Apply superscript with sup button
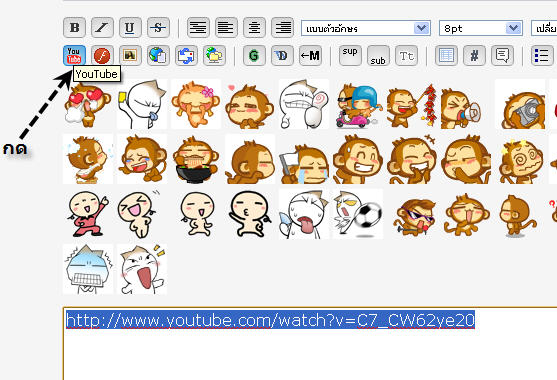This screenshot has width=557, height=380. click(350, 55)
